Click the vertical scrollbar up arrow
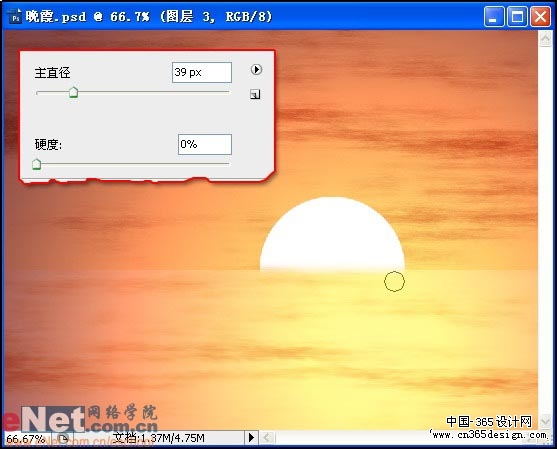The height and width of the screenshot is (449, 557). point(545,38)
